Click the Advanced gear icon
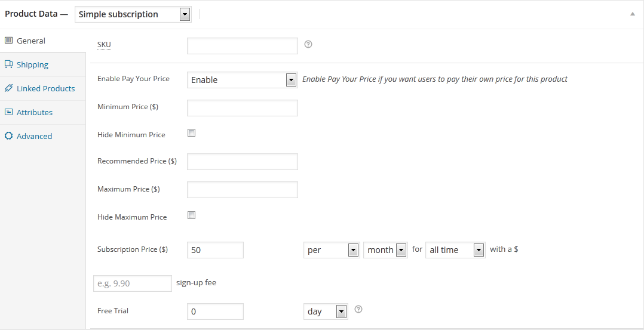 click(8, 136)
